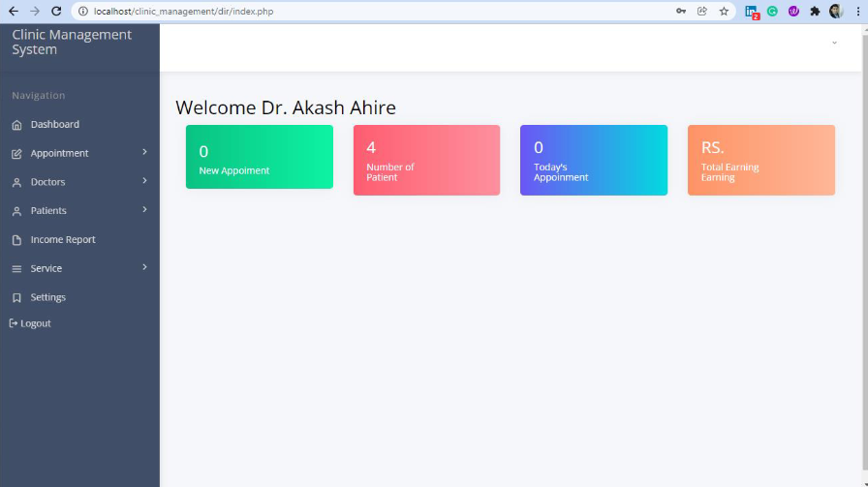Screen dimensions: 868x487
Task: Click the browser forward arrow
Action: [34, 11]
